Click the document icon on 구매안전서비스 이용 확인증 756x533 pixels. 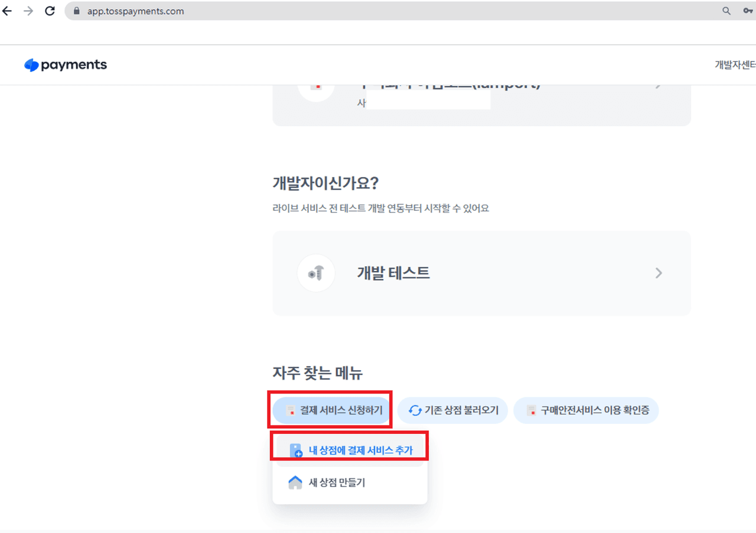click(x=531, y=411)
